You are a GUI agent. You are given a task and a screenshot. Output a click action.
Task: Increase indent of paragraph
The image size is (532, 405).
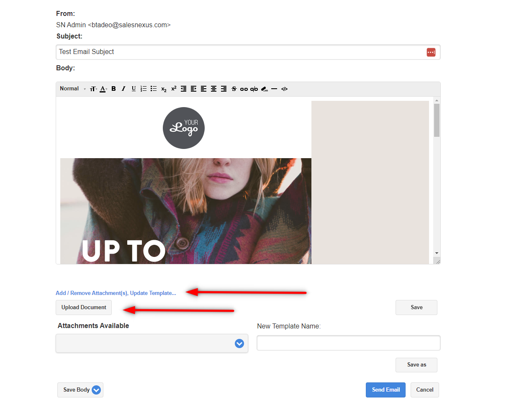tap(194, 89)
